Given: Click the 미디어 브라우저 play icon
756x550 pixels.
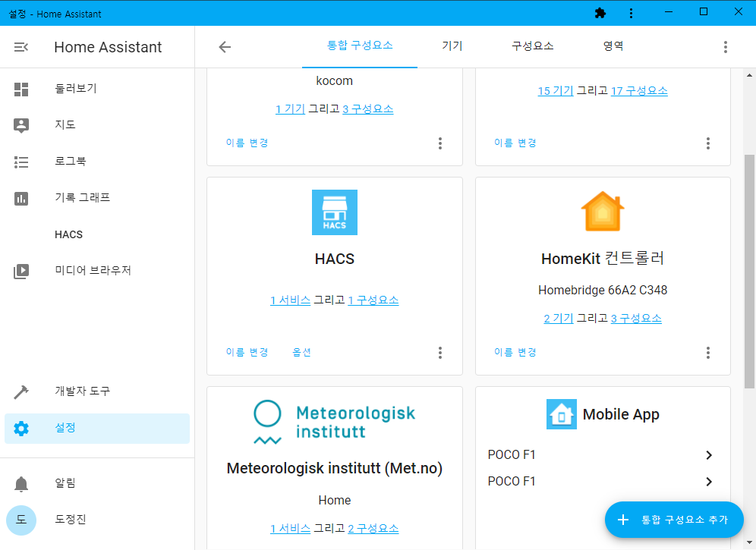Looking at the screenshot, I should [x=21, y=271].
